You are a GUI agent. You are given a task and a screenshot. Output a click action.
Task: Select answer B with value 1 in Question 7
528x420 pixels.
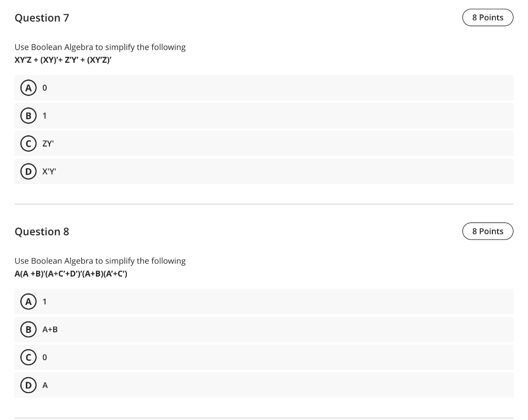click(x=28, y=116)
